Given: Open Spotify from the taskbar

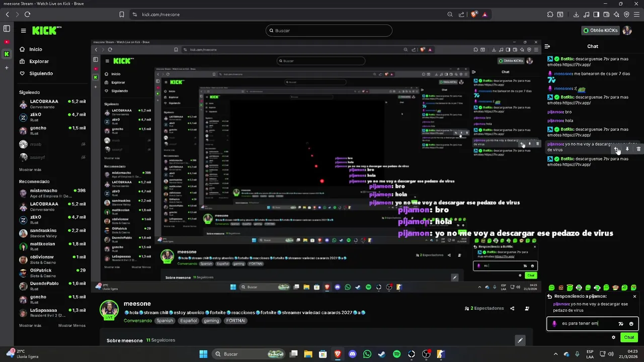Looking at the screenshot, I should pyautogui.click(x=396, y=354).
